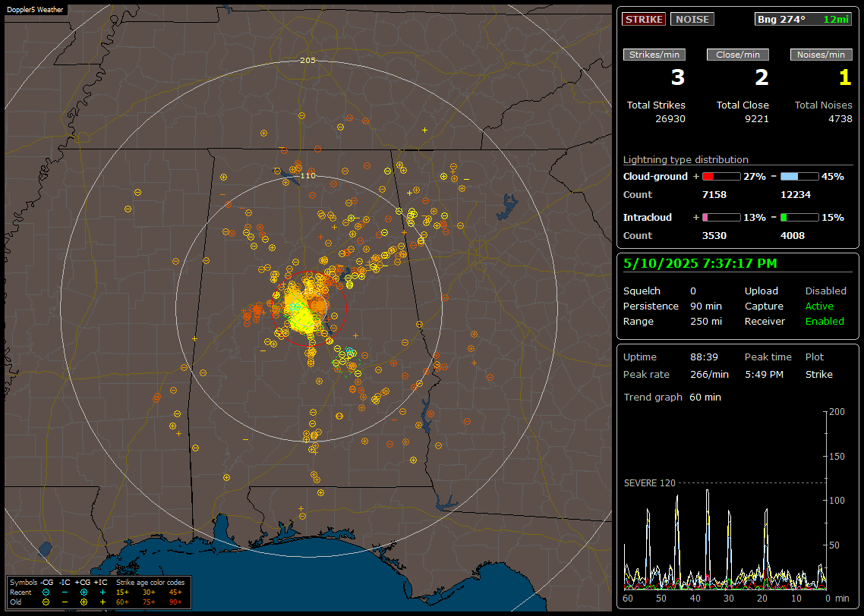The width and height of the screenshot is (864, 616).
Task: Select the Close/min label button
Action: 738,55
